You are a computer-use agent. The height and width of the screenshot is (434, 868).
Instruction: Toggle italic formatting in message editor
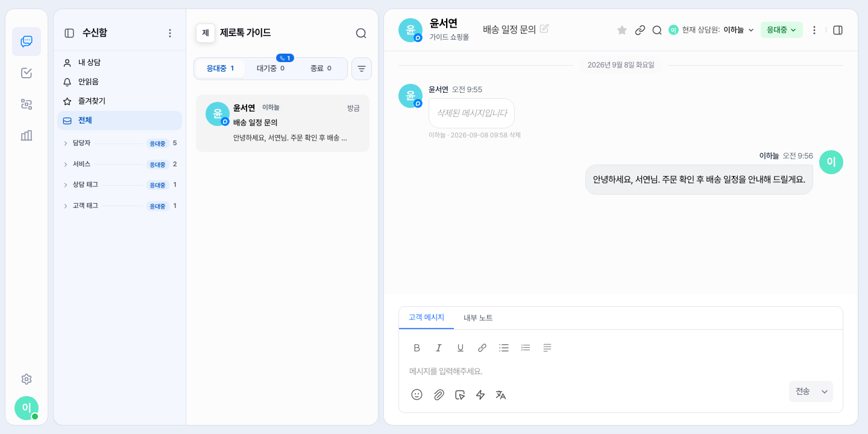click(x=439, y=348)
